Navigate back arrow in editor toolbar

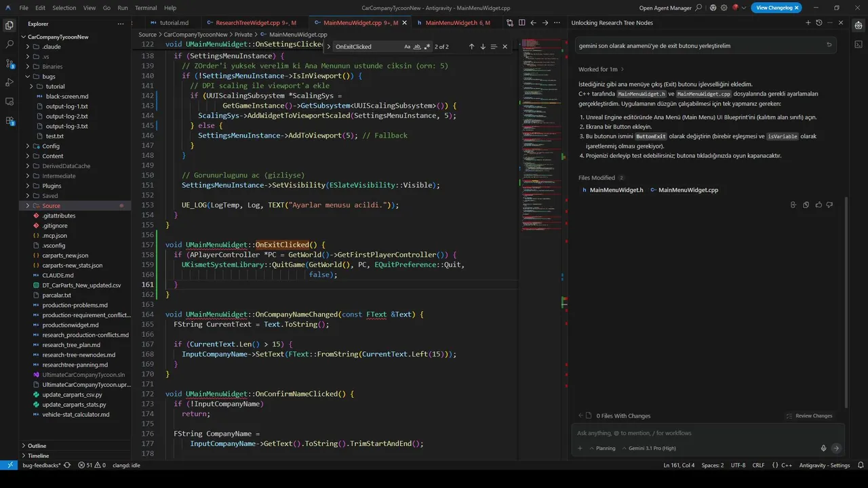[534, 22]
